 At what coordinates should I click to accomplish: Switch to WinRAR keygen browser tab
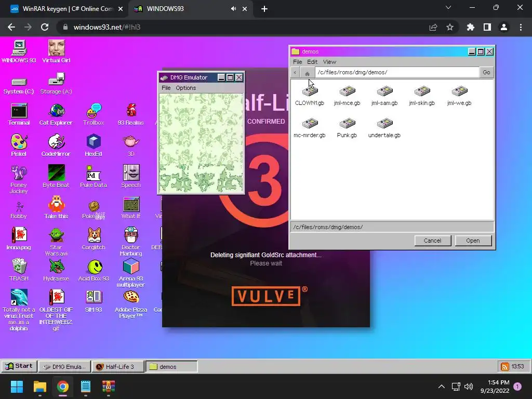[66, 9]
